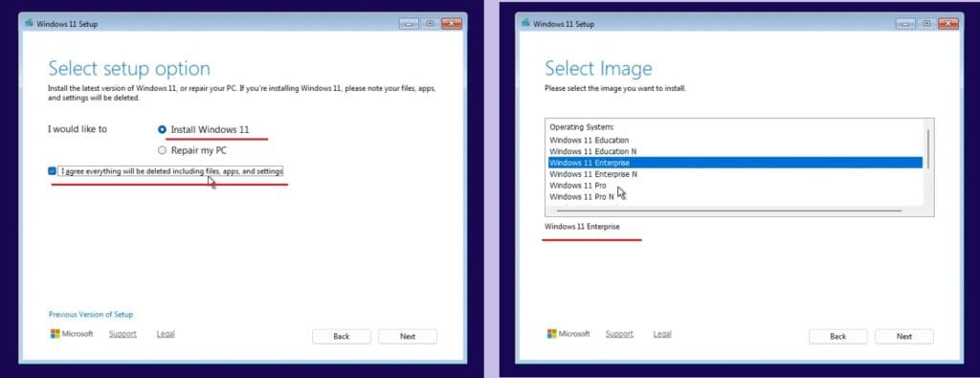The height and width of the screenshot is (378, 980).
Task: Minimize the right Windows 11 Setup window
Action: pos(905,24)
